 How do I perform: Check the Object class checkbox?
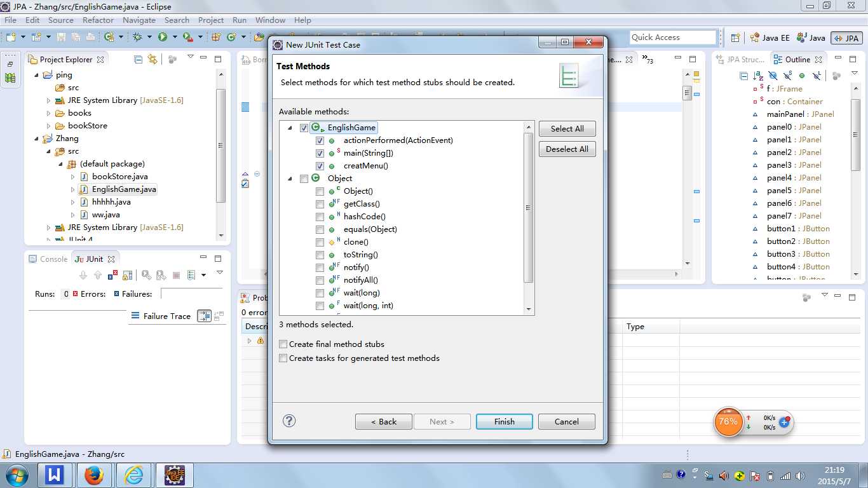(x=304, y=179)
